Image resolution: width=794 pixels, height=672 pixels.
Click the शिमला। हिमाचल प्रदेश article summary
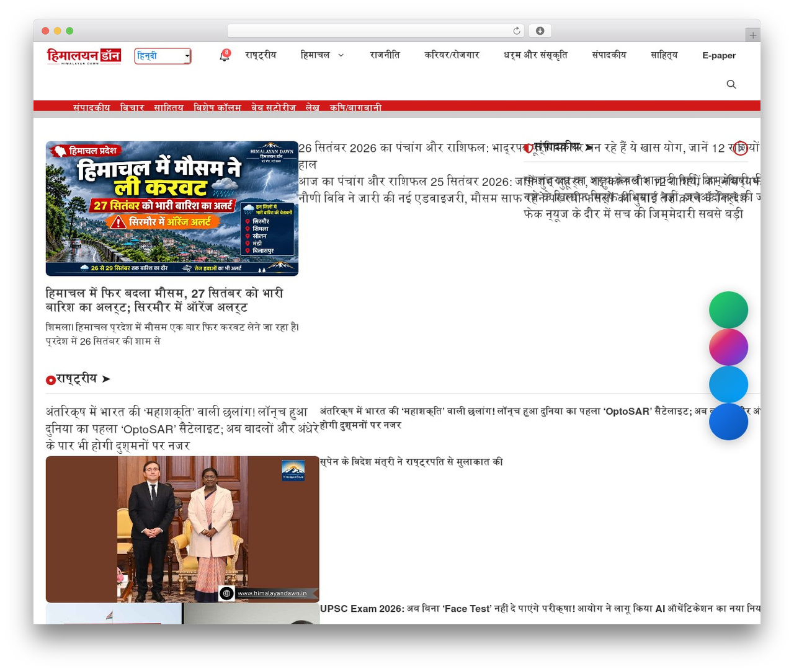tap(172, 334)
